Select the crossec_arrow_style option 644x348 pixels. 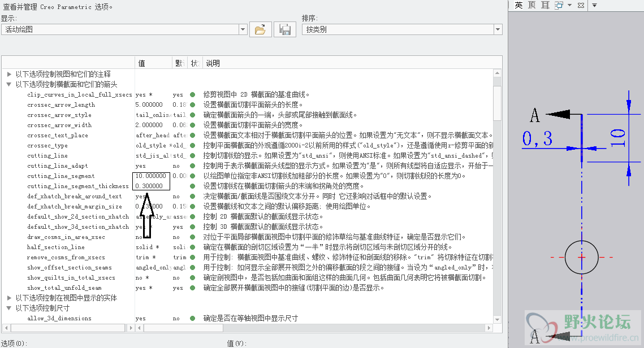coord(59,115)
